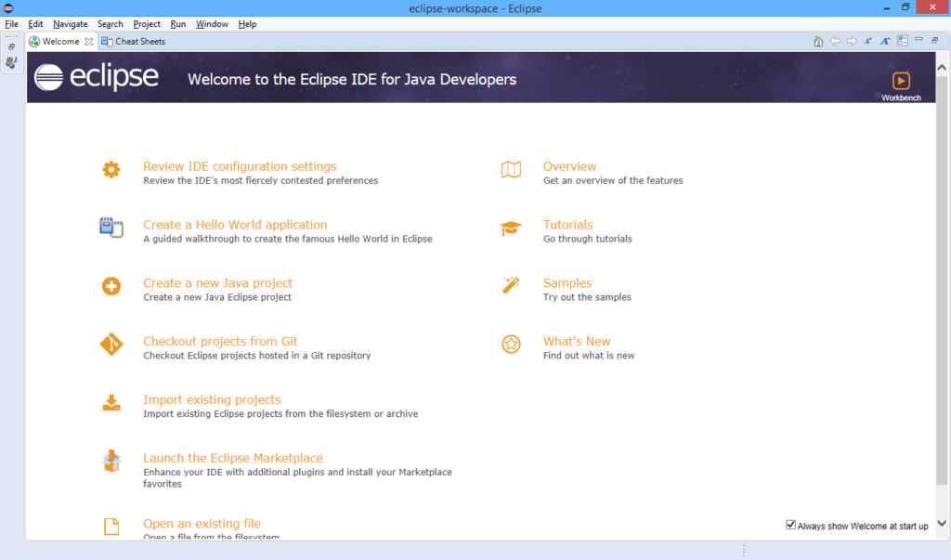Click the scroll up arrow of Welcome page
The image size is (951, 560).
[x=942, y=68]
